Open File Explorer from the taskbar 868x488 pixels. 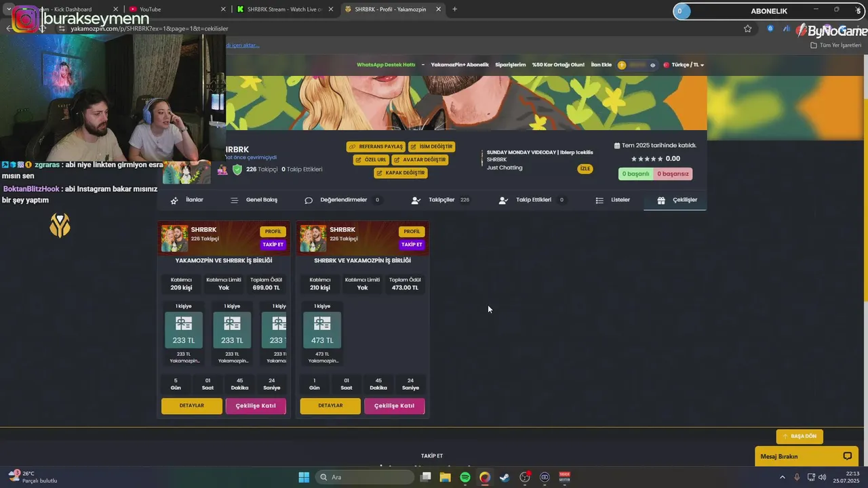445,477
